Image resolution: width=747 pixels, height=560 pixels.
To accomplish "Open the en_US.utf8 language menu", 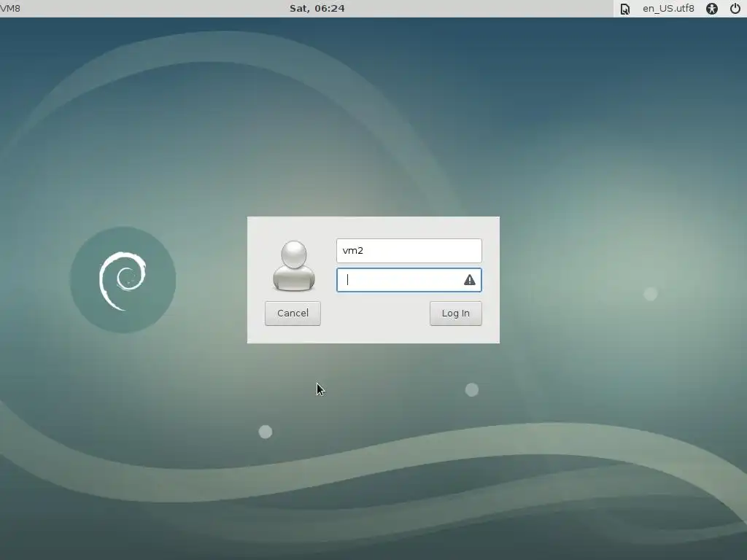I will [x=668, y=8].
